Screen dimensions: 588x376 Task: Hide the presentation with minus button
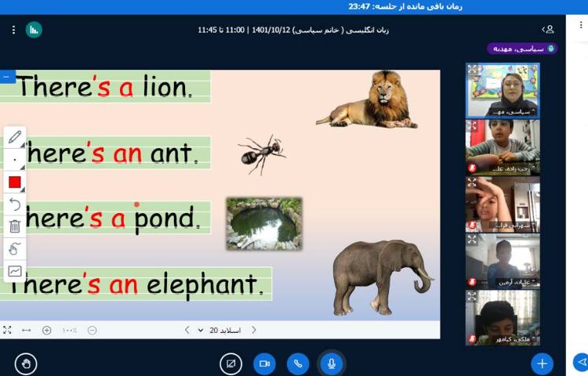7,77
